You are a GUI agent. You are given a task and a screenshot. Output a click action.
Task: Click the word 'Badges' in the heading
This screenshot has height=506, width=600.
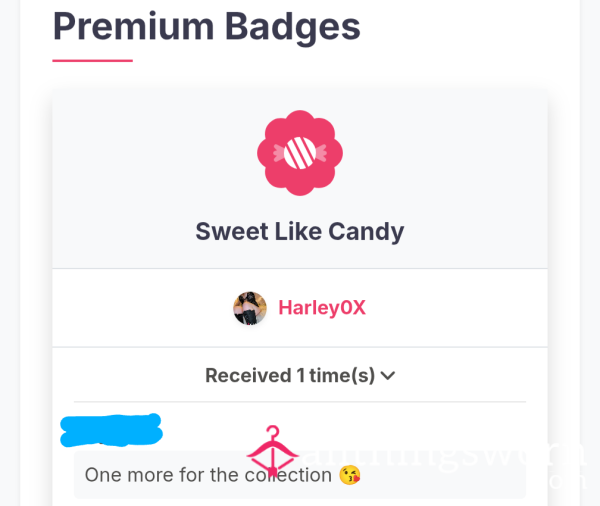point(293,28)
